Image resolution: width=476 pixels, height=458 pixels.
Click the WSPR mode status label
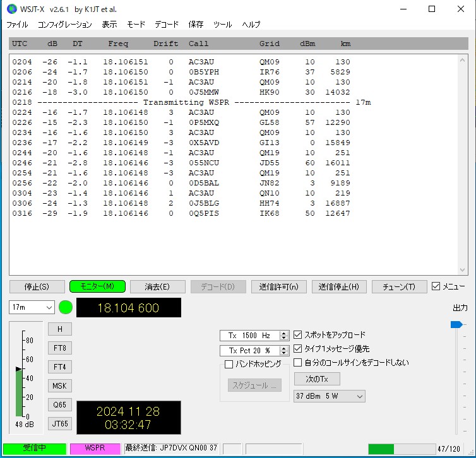click(95, 449)
